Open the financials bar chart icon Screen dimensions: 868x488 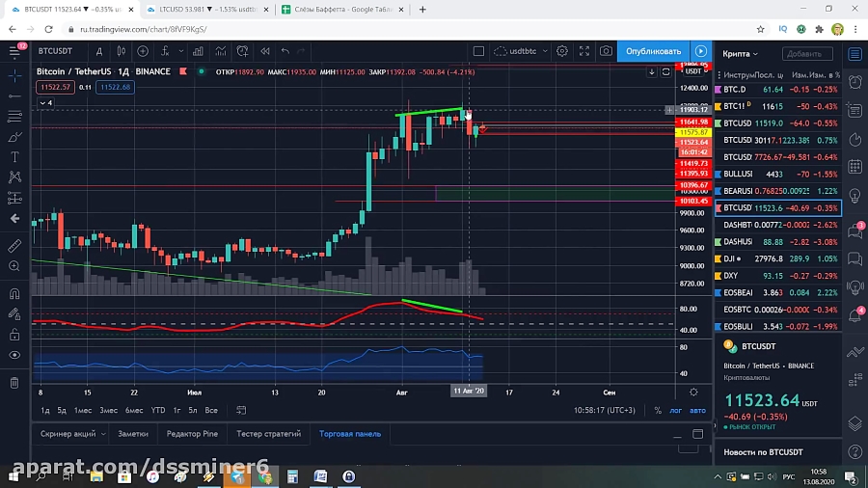click(198, 51)
